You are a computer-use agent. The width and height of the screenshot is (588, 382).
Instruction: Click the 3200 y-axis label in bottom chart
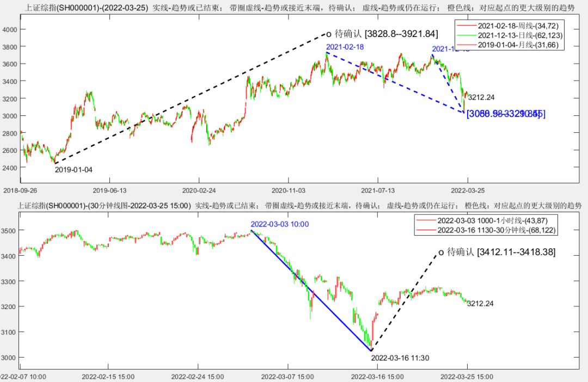point(8,307)
